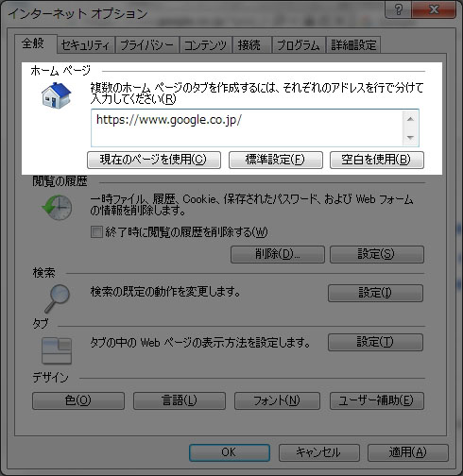Switch to the セキュリティ tab
Viewport: 463px width, 476px height.
(86, 45)
